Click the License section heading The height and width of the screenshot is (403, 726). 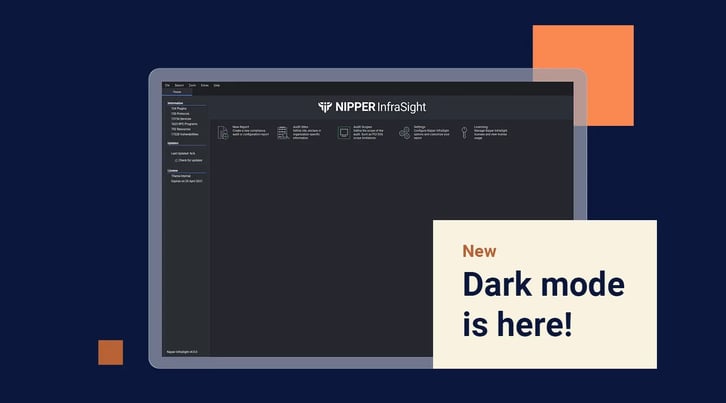point(172,170)
